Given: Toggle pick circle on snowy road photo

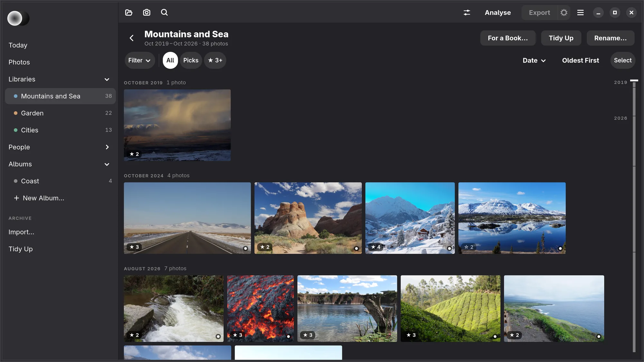Looking at the screenshot, I should pos(245,248).
